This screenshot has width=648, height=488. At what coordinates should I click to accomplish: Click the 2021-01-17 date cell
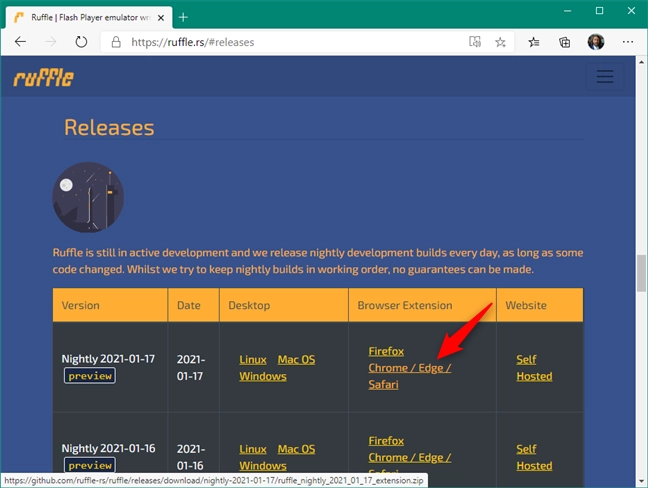point(191,368)
